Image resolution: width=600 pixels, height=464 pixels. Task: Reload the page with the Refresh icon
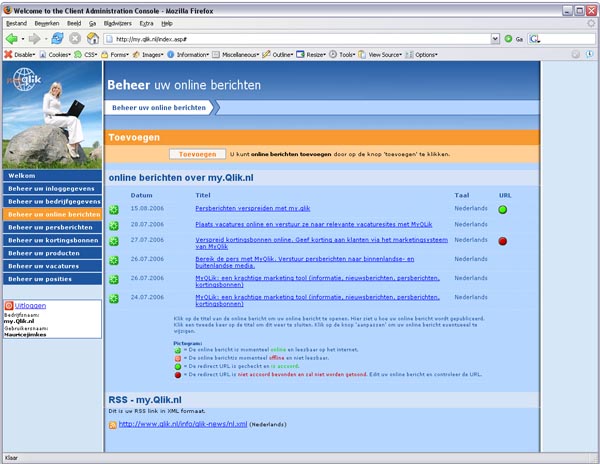[x=58, y=38]
